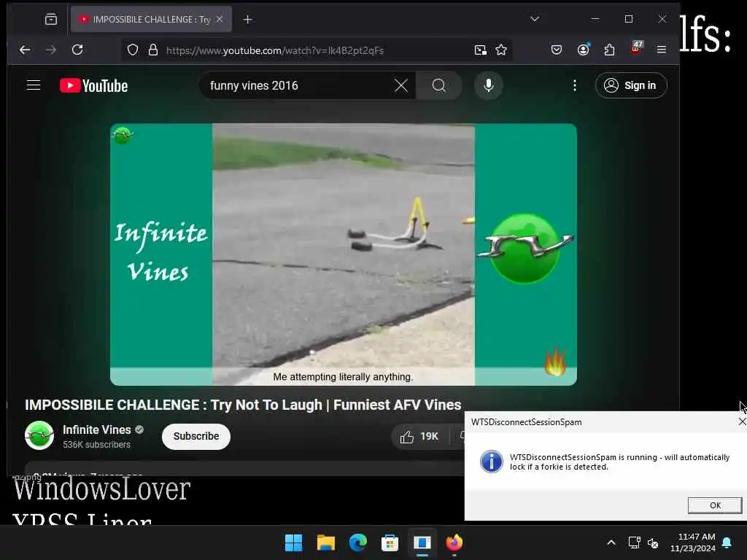Bookmark this page with the star icon
Image resolution: width=747 pixels, height=560 pixels.
[x=500, y=50]
